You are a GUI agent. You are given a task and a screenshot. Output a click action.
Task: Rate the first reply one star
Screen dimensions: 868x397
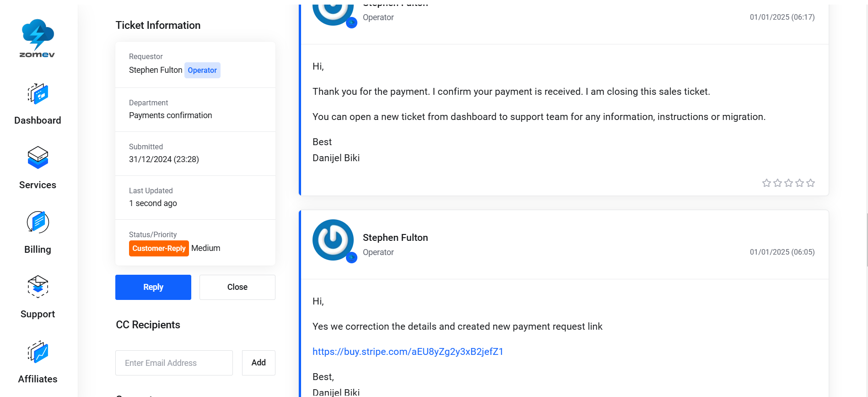click(x=766, y=183)
